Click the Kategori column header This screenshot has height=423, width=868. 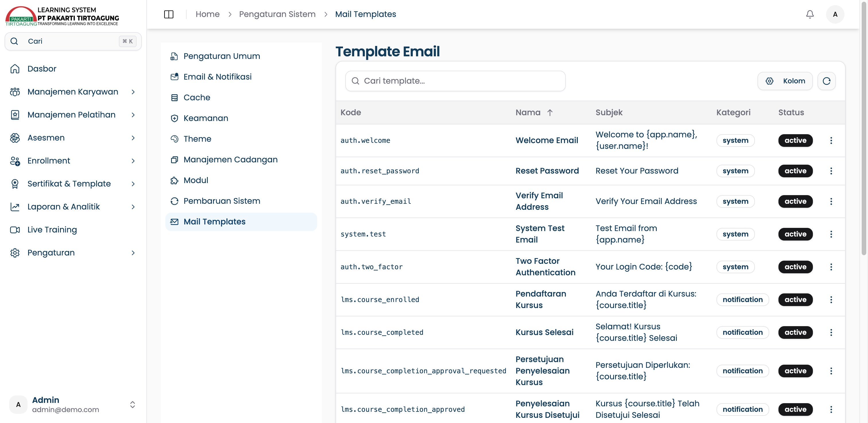pyautogui.click(x=733, y=112)
